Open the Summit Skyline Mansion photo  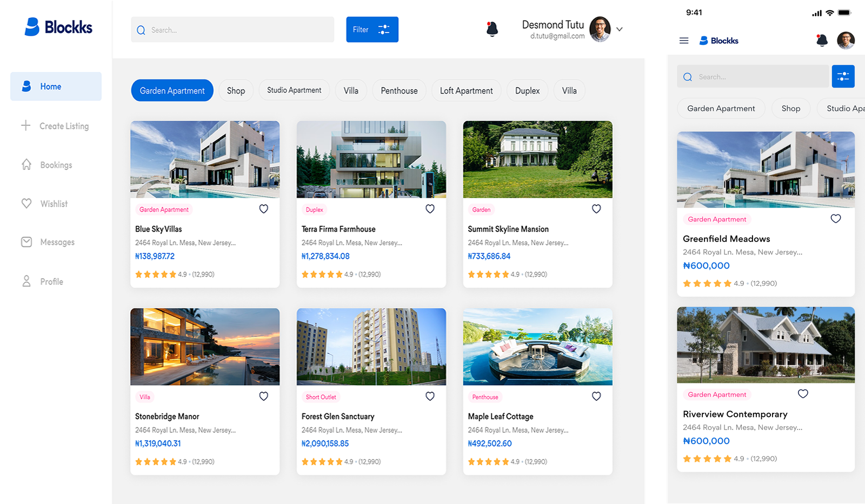[x=538, y=159]
